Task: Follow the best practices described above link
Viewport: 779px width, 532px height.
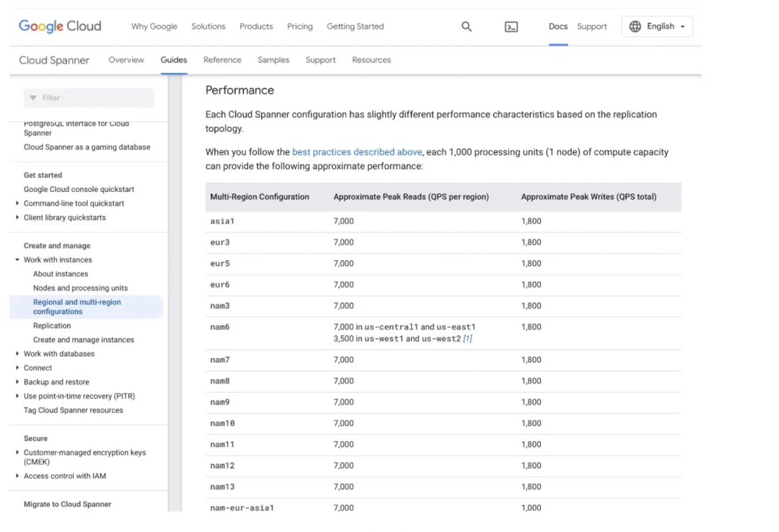Action: [357, 152]
